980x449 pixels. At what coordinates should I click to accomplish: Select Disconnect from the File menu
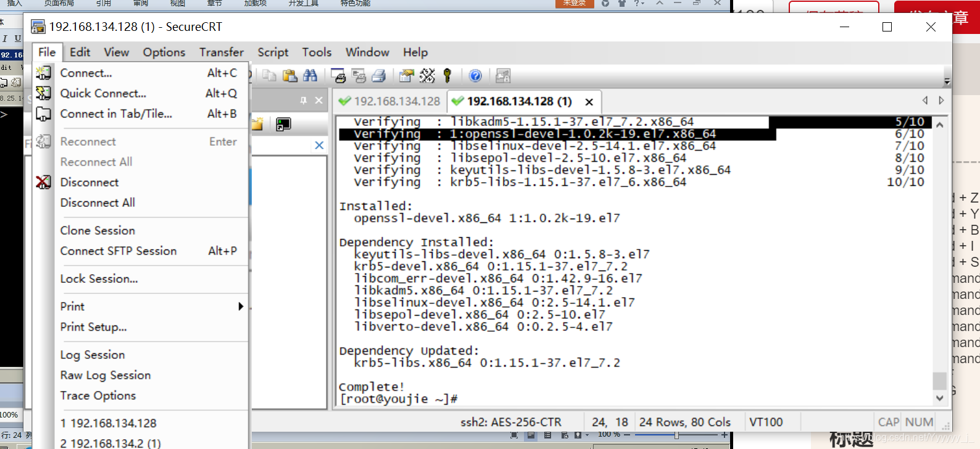141,182
